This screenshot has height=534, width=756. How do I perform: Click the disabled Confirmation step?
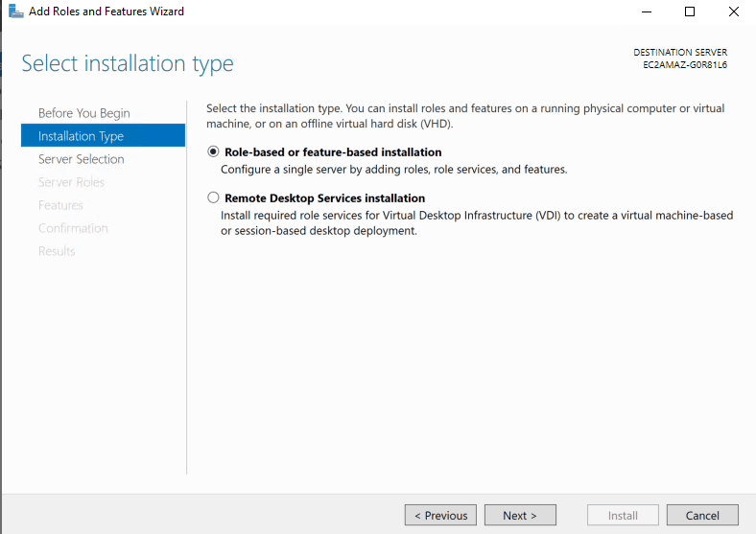[x=73, y=228]
